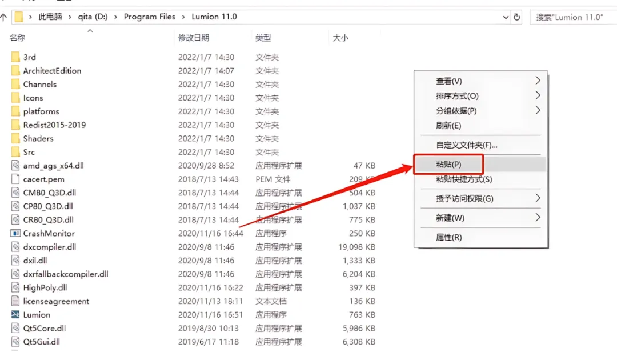Click date 2022/1/7 14:07 of ArchitectEdition
Image resolution: width=617 pixels, height=364 pixels.
(x=206, y=71)
